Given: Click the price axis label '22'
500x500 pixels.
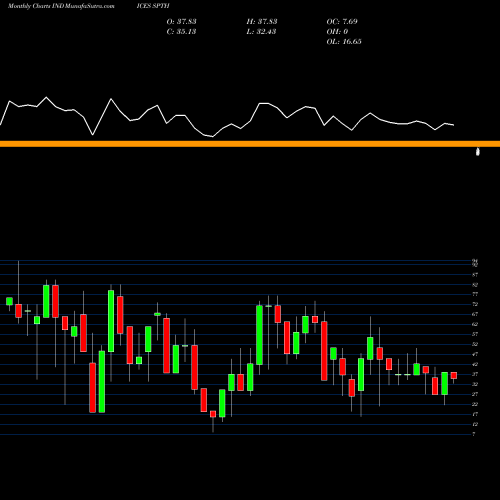Looking at the screenshot, I should tap(475, 404).
